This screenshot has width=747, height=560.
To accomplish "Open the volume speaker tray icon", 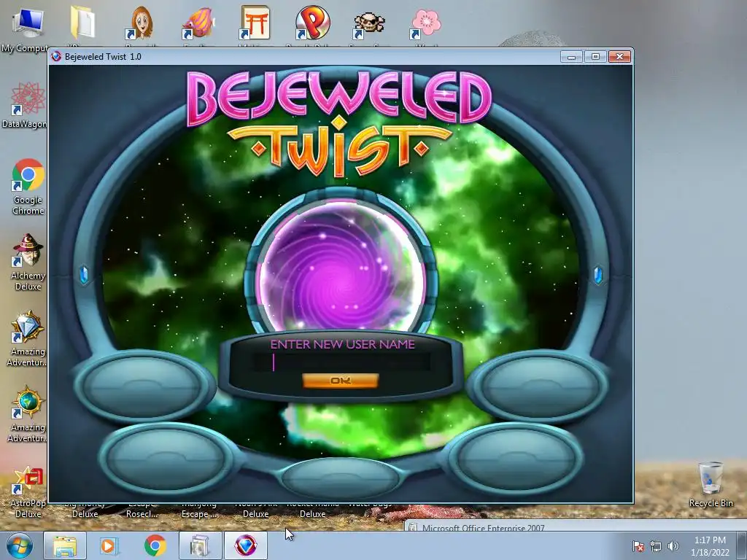I will click(673, 545).
